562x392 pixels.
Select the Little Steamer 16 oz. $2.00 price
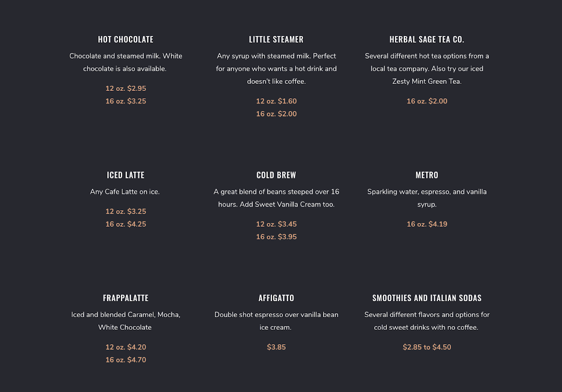click(276, 114)
